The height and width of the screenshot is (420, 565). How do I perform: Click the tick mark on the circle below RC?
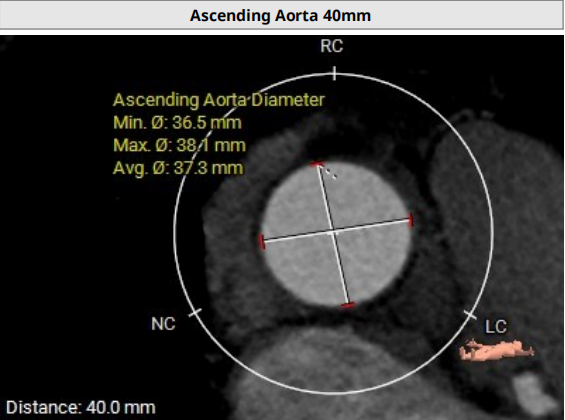[335, 73]
